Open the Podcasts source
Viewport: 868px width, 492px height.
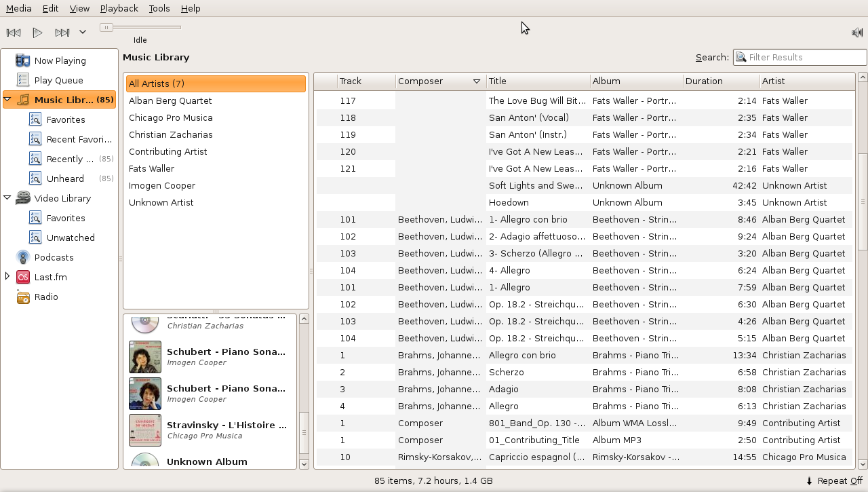[x=54, y=257]
